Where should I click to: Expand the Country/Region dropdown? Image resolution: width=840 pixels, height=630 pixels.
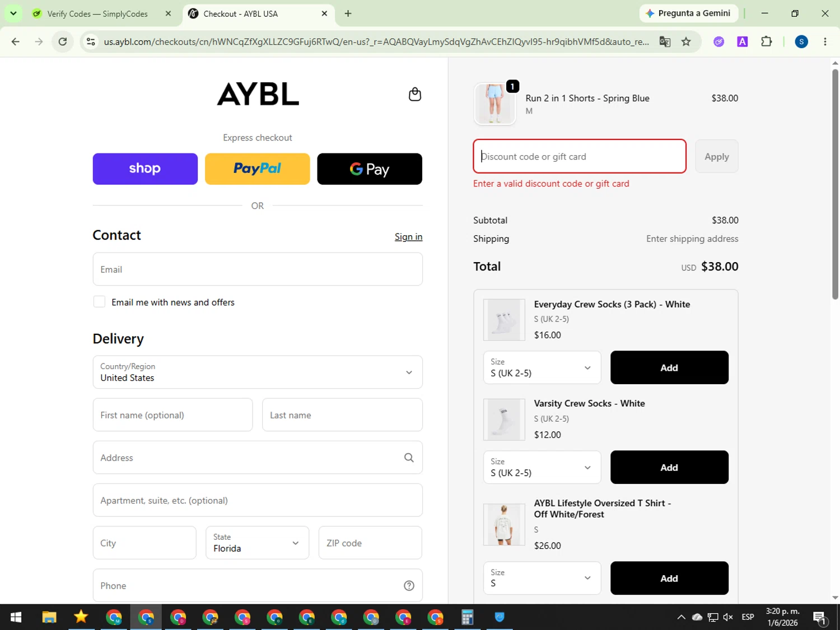[x=258, y=372]
